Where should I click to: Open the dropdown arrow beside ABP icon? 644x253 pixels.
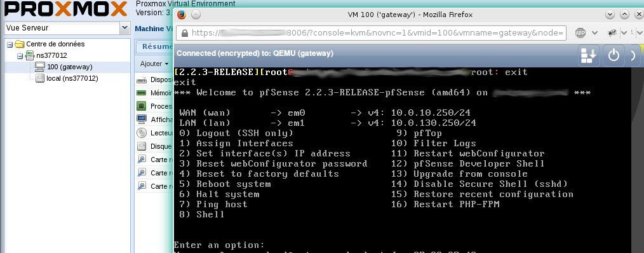pos(594,33)
